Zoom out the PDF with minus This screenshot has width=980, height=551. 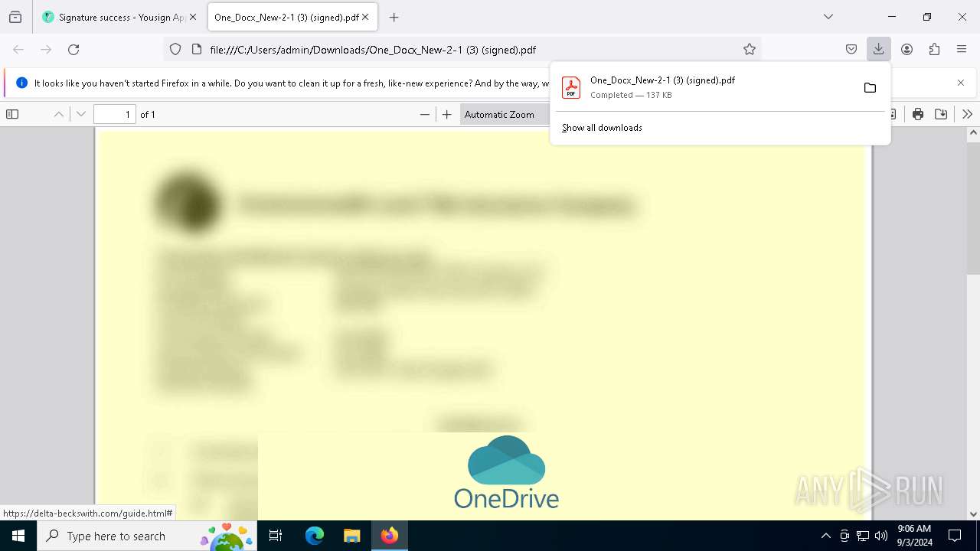(425, 114)
